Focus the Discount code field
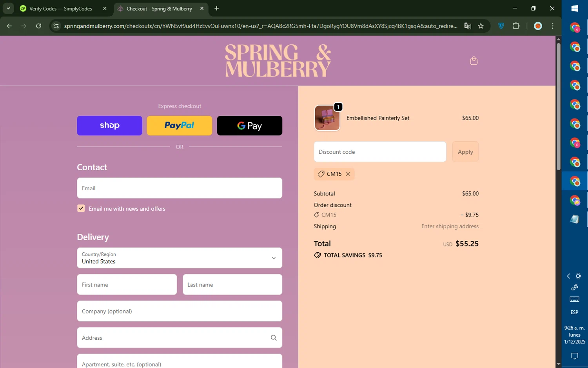Image resolution: width=588 pixels, height=368 pixels. coord(380,152)
